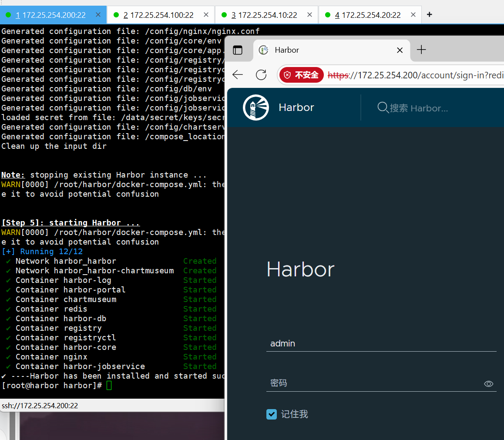Click the admin username field
The height and width of the screenshot is (440, 504).
pos(381,343)
